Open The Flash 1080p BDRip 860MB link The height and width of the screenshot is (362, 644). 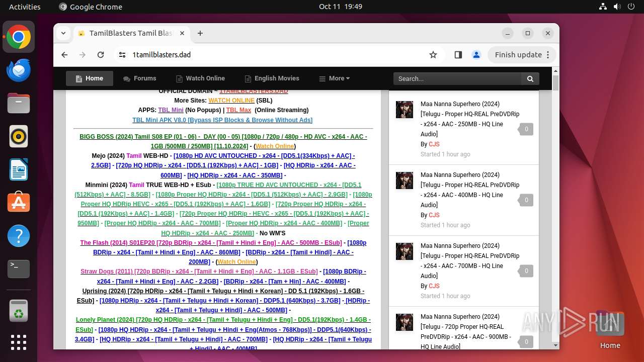tap(230, 247)
